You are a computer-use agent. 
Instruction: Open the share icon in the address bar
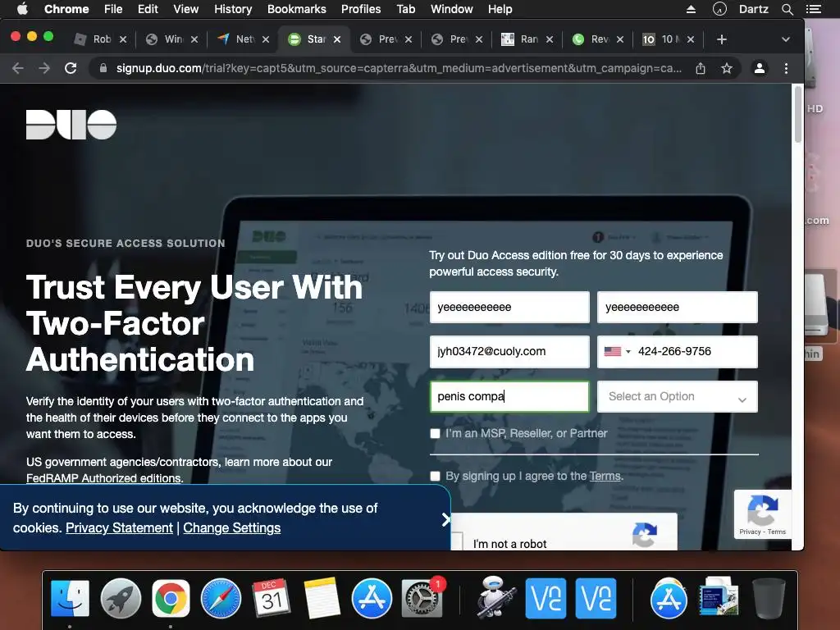click(x=701, y=69)
